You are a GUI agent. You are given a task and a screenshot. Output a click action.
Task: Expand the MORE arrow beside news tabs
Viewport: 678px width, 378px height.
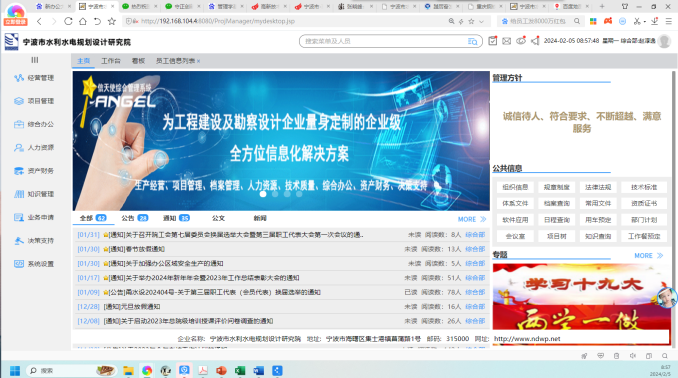(x=472, y=219)
